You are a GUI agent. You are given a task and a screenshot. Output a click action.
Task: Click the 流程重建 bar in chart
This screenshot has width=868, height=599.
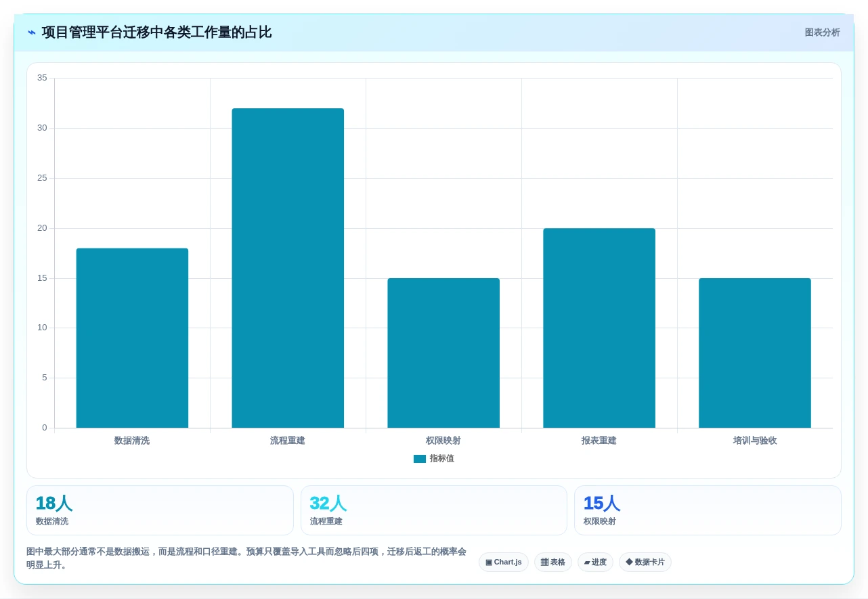[x=288, y=268]
